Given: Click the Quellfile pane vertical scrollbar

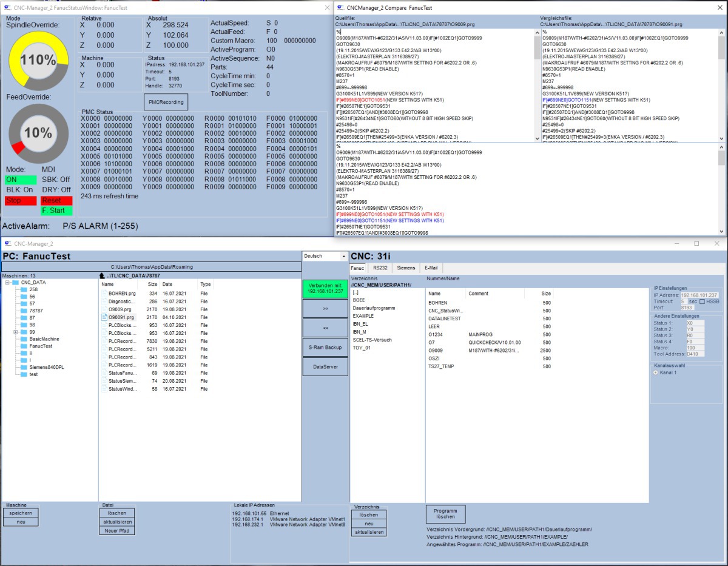Looking at the screenshot, I should tap(537, 85).
